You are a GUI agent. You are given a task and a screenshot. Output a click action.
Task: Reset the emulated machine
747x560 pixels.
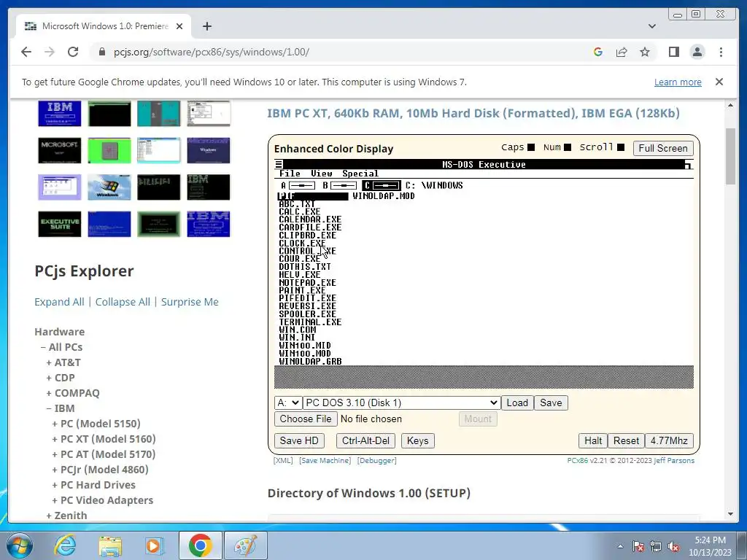click(626, 441)
